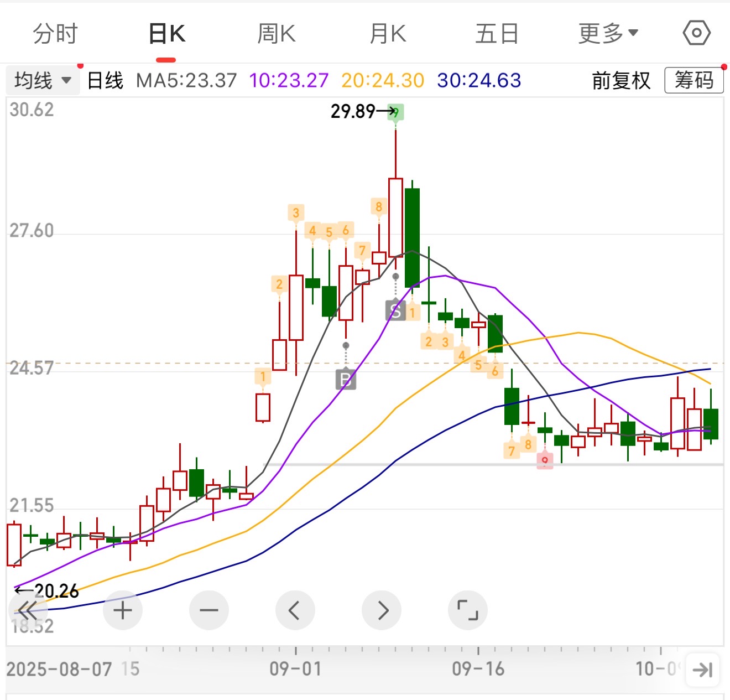Enter fullscreen with the expand corners icon

(x=468, y=610)
